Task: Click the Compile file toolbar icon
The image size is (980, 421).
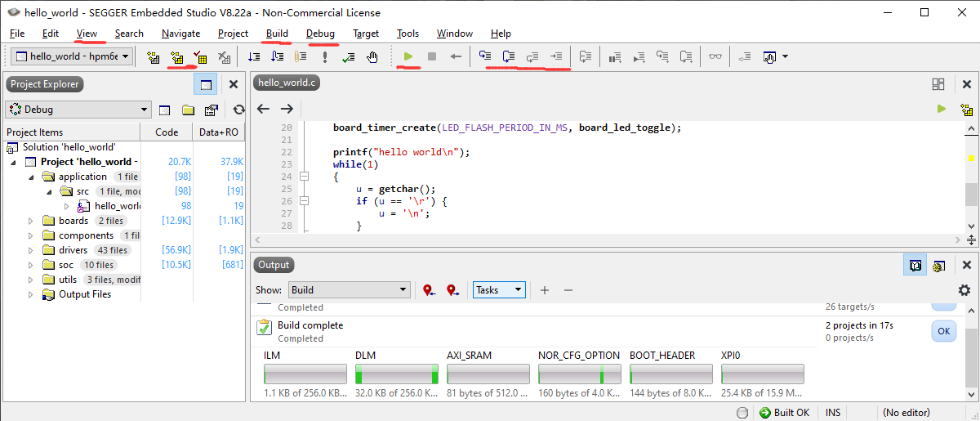Action: point(153,56)
